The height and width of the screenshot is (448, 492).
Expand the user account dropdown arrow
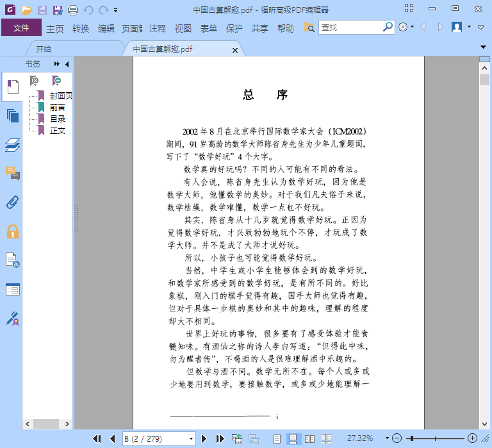click(x=469, y=27)
